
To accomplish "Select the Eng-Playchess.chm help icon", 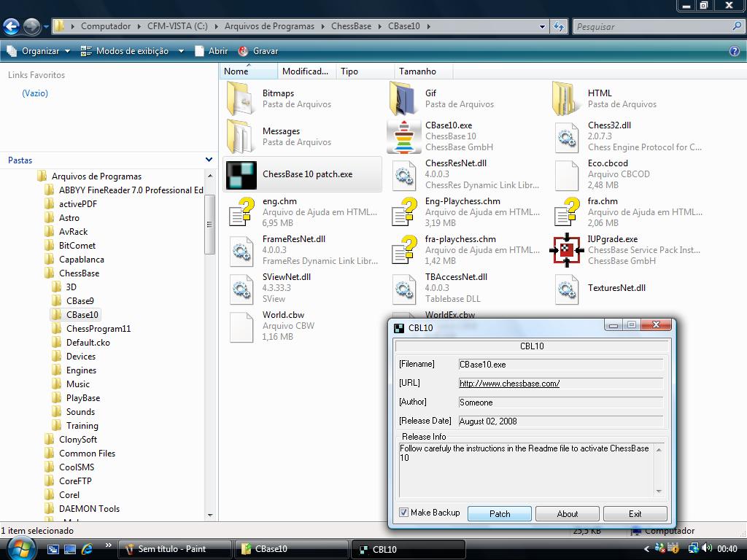I will point(404,212).
